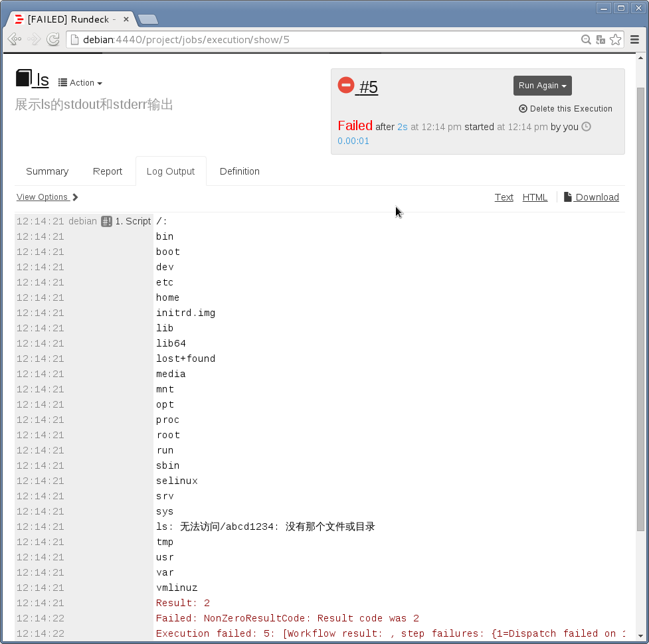Click the scrollbar down arrow
The image size is (649, 644).
(640, 636)
